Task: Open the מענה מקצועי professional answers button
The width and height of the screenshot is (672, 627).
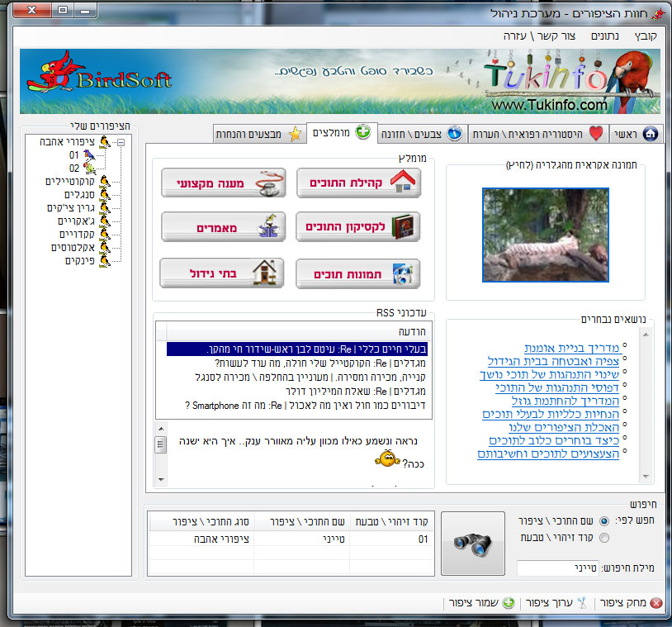Action: [223, 183]
